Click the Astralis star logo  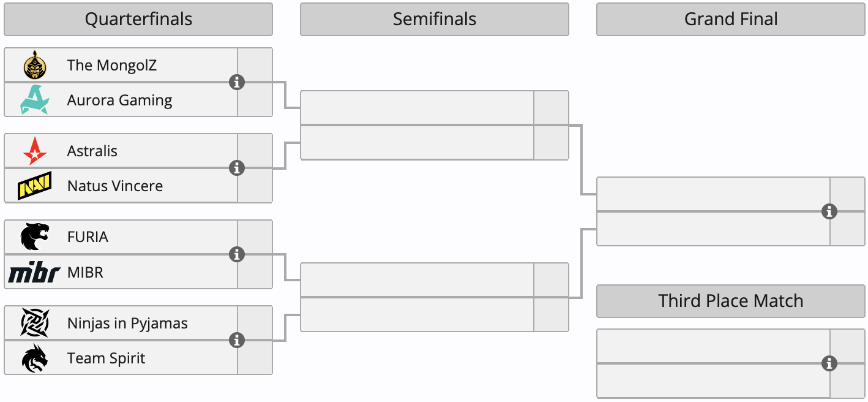(35, 151)
